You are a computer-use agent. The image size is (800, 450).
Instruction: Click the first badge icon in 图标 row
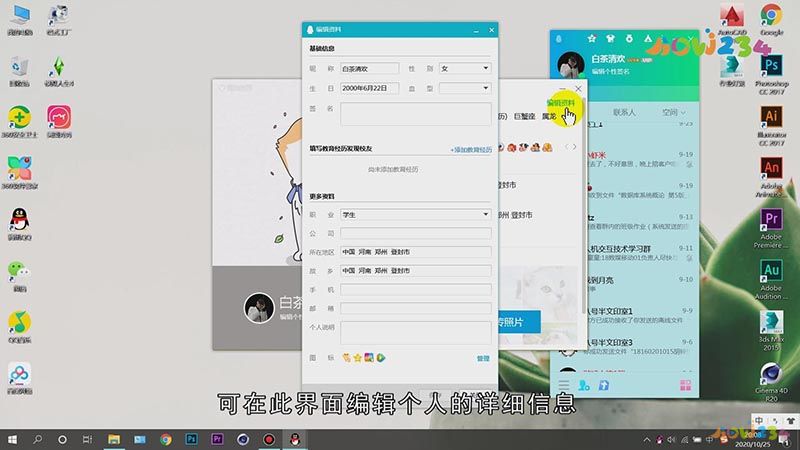point(346,358)
